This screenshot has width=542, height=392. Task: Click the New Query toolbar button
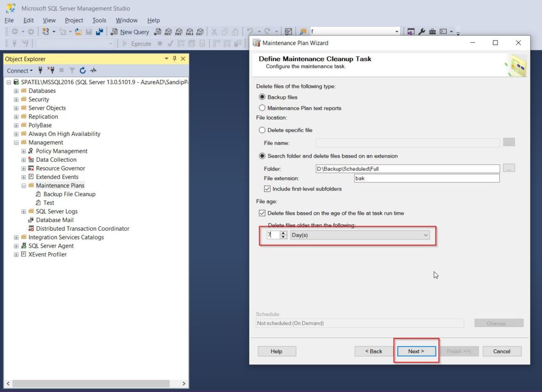click(130, 32)
